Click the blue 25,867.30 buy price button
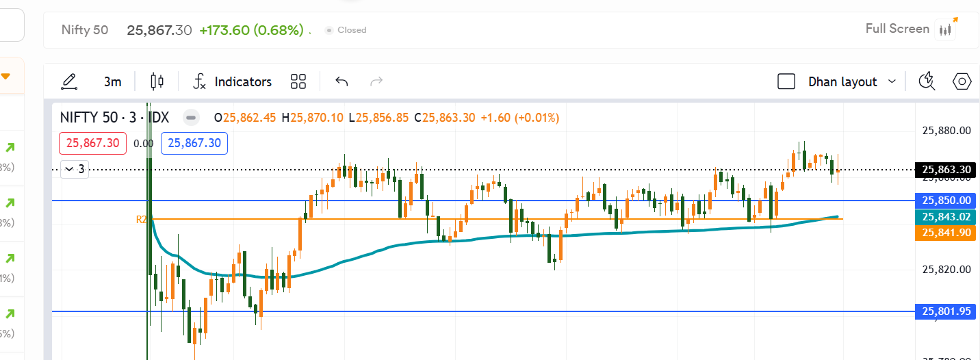This screenshot has width=980, height=360. coord(194,144)
